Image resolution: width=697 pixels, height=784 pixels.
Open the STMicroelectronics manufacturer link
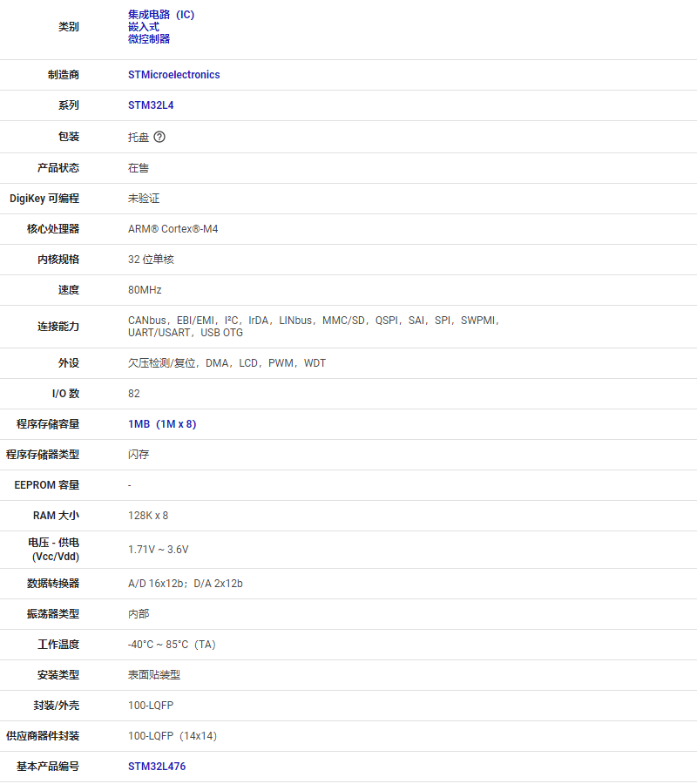point(174,75)
